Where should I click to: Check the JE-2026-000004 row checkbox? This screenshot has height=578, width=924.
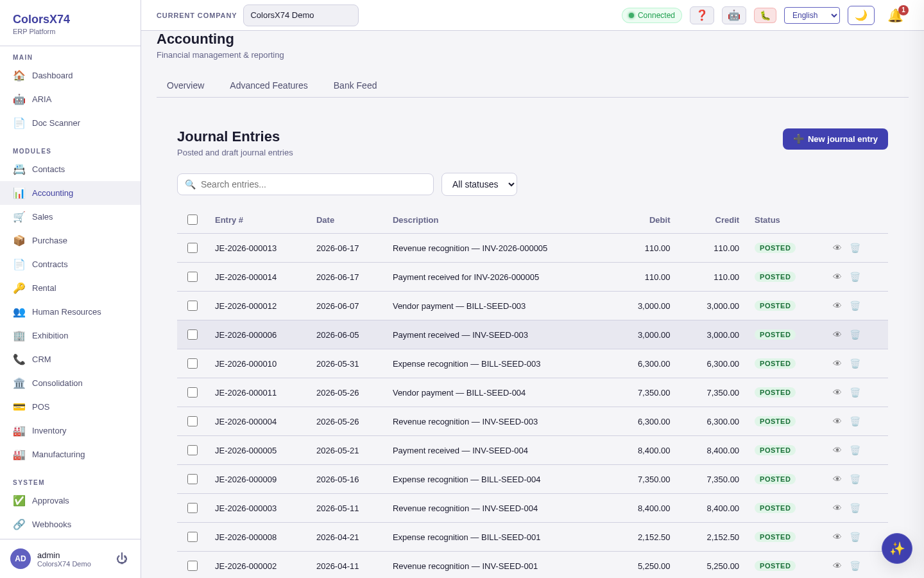click(193, 421)
